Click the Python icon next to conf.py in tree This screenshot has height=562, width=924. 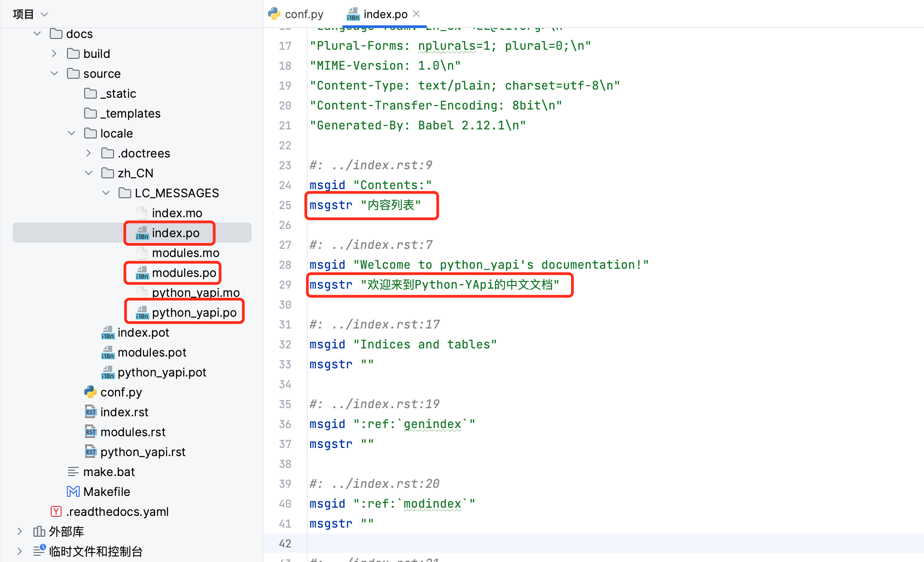point(90,392)
